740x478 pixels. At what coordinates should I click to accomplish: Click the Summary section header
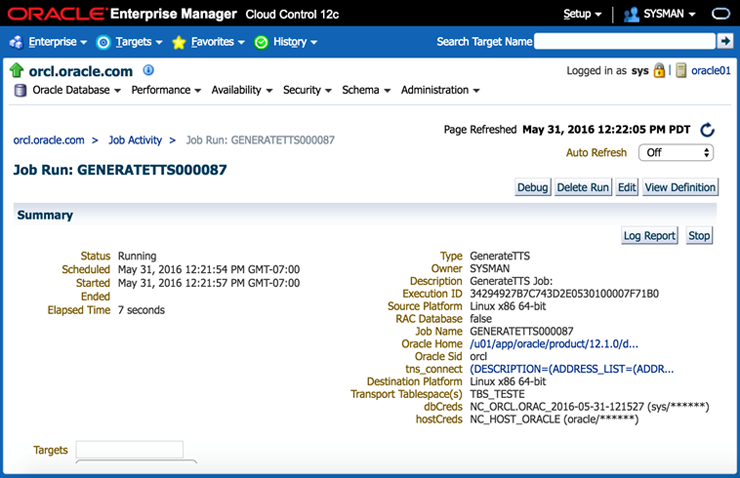365,215
